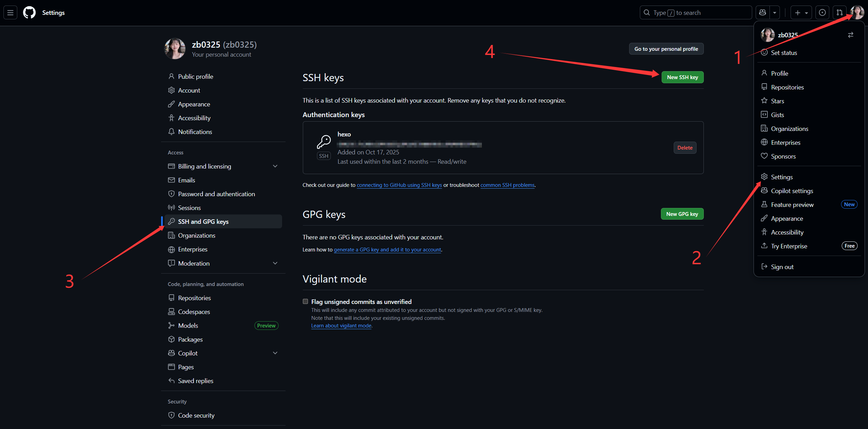Screen dimensions: 868x429
Task: Expand Billing and licensing section
Action: point(275,166)
